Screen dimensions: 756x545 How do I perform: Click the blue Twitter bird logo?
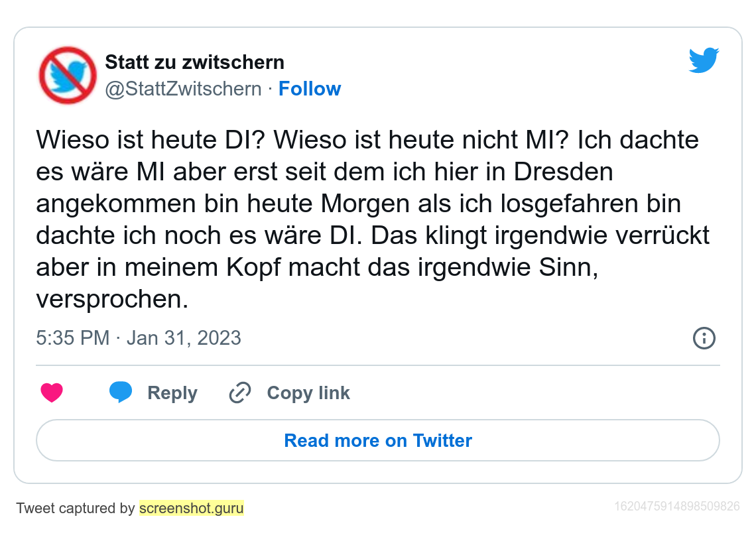pyautogui.click(x=704, y=61)
